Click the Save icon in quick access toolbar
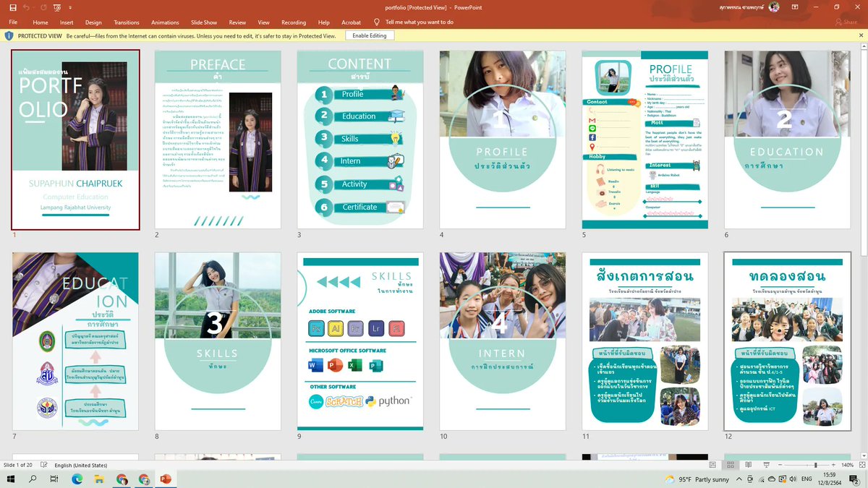 [x=13, y=7]
